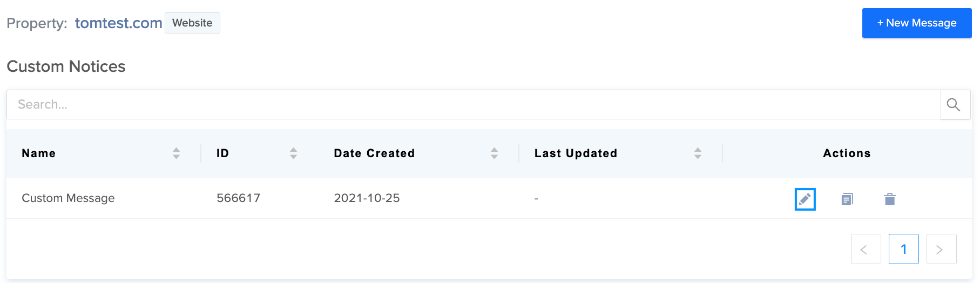Screen dimensions: 980x283
Task: Go to next page of notices
Action: click(x=941, y=249)
